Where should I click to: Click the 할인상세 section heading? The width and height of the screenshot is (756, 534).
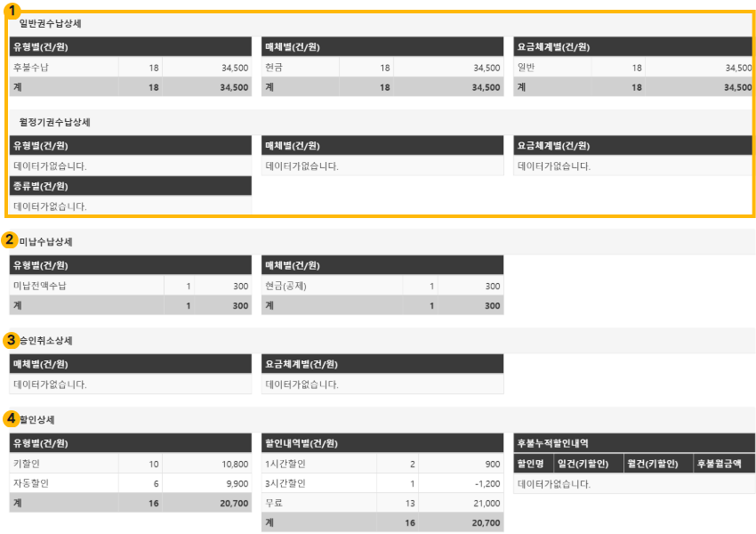[x=36, y=420]
